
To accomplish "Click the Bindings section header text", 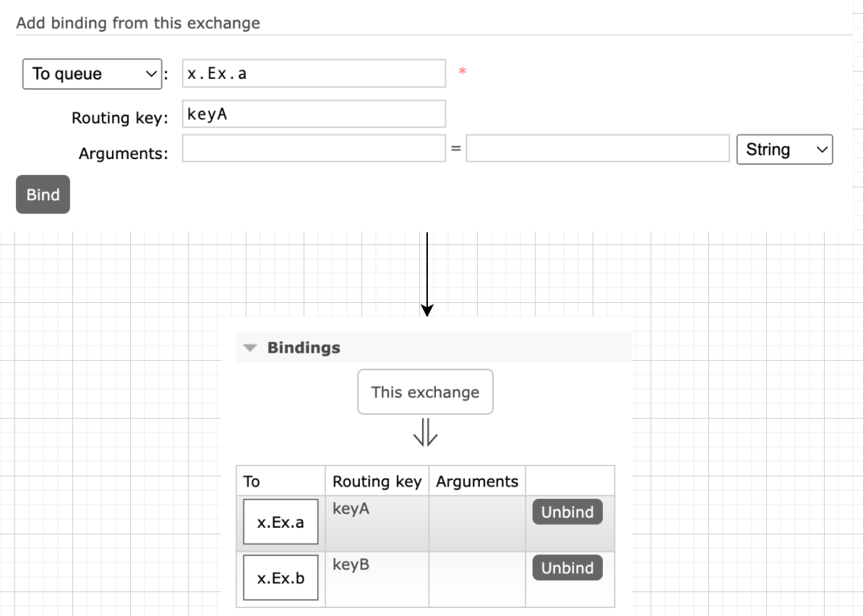I will [304, 348].
